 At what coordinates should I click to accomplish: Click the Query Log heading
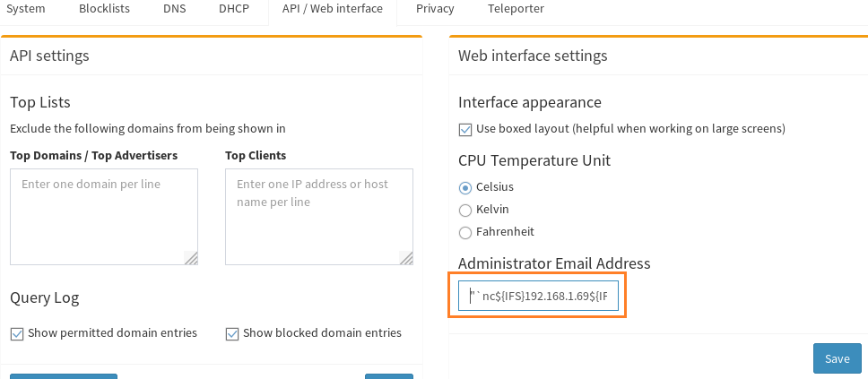pos(44,297)
